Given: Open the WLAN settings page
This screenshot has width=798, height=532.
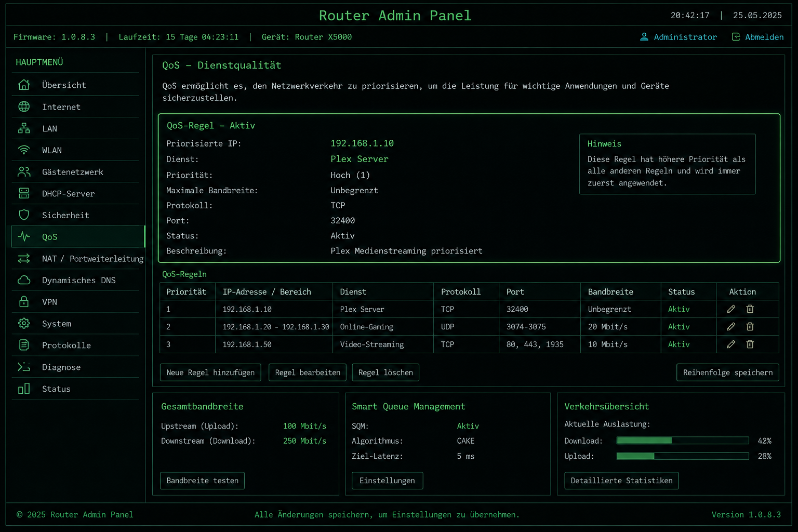Looking at the screenshot, I should 75,150.
